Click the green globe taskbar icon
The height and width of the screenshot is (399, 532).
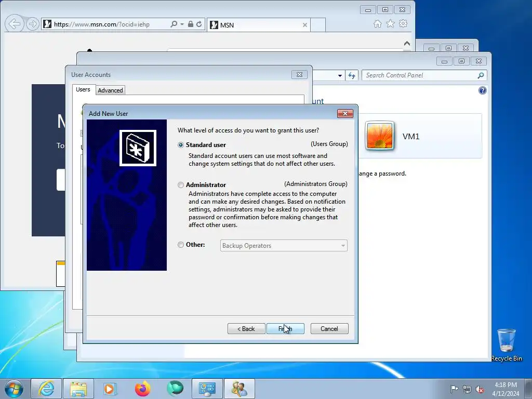click(175, 389)
